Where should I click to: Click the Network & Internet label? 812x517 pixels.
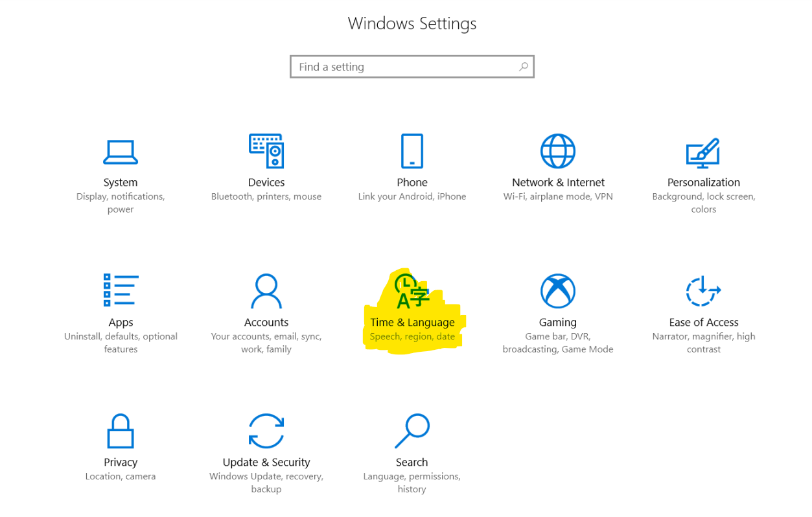[558, 183]
